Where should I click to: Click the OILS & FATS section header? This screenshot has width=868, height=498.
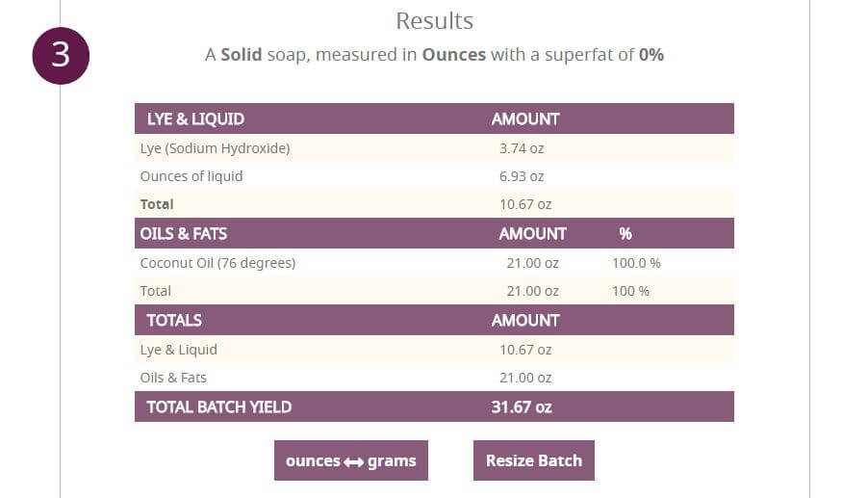(183, 233)
